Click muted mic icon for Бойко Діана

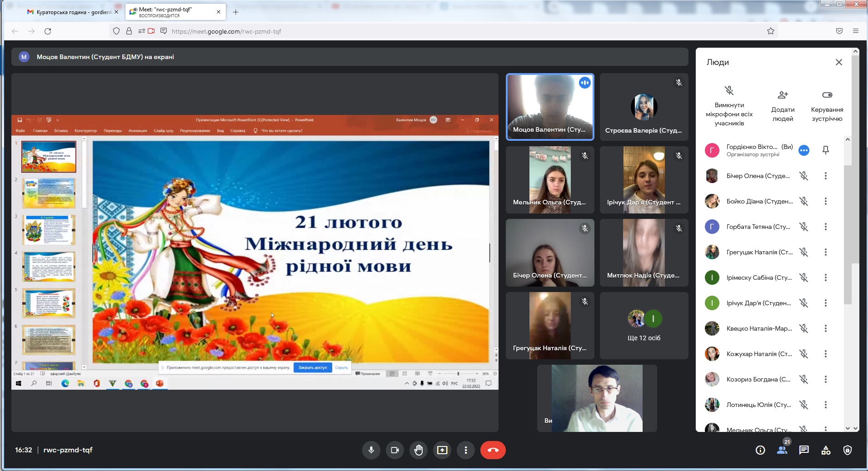[804, 201]
